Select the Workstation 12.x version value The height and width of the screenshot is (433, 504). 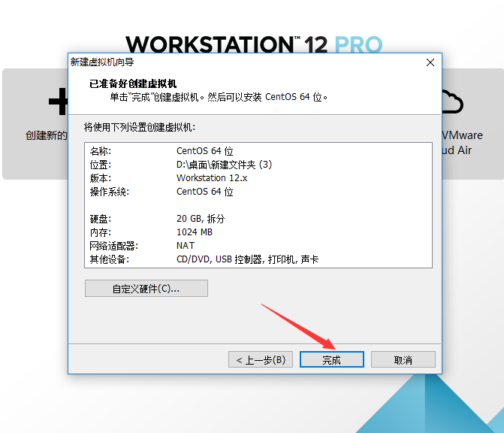tap(212, 178)
